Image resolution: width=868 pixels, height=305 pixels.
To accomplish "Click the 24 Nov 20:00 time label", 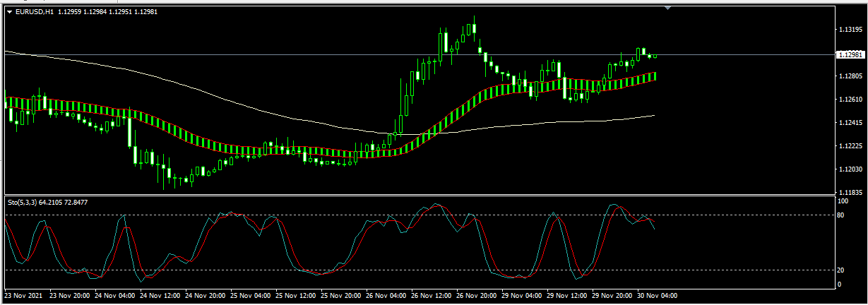I will 204,297.
